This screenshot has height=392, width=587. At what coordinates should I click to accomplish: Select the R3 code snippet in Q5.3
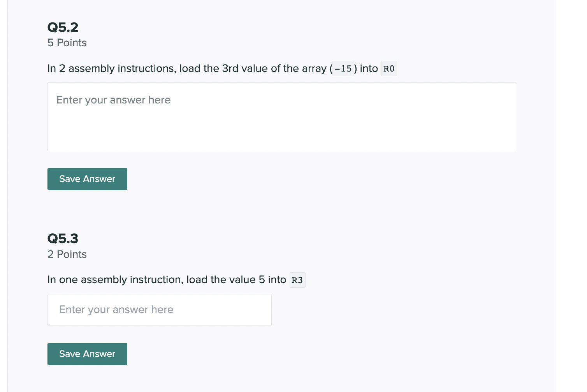click(x=297, y=280)
